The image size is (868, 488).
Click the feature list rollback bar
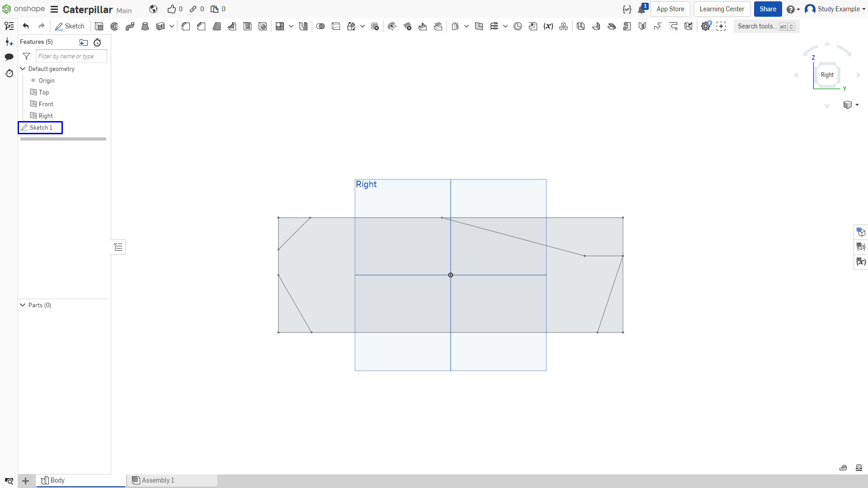pos(63,139)
